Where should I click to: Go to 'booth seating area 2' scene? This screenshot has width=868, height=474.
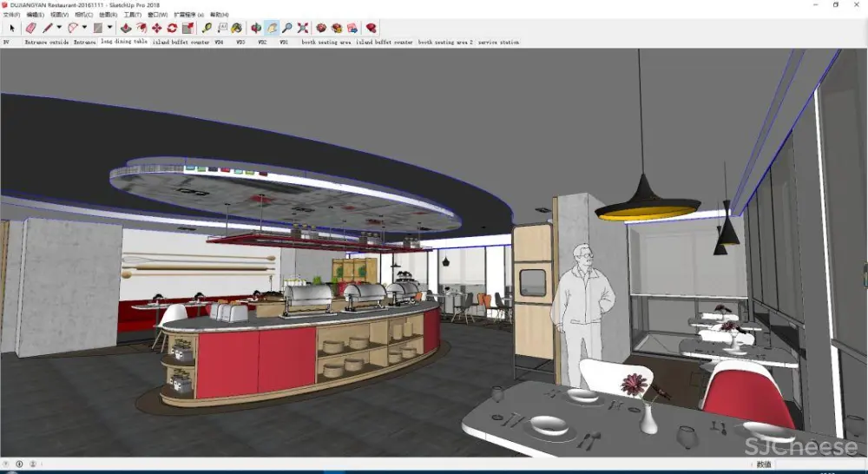(445, 42)
